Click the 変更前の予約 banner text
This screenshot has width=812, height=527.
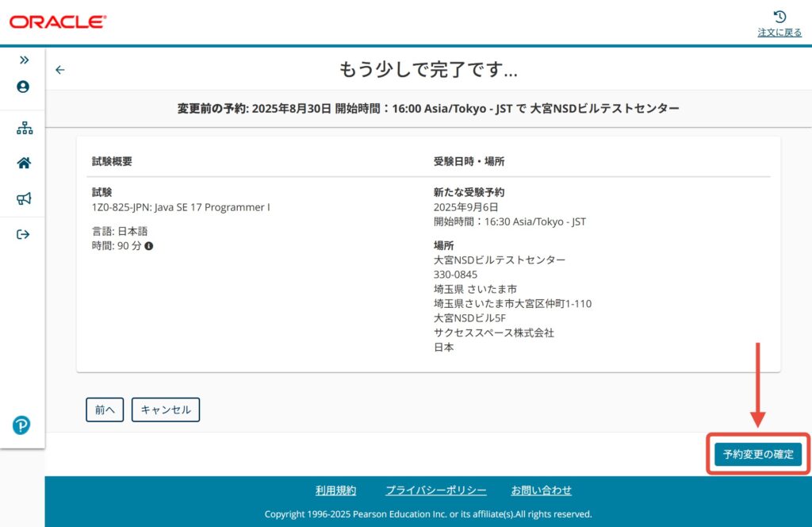point(428,108)
